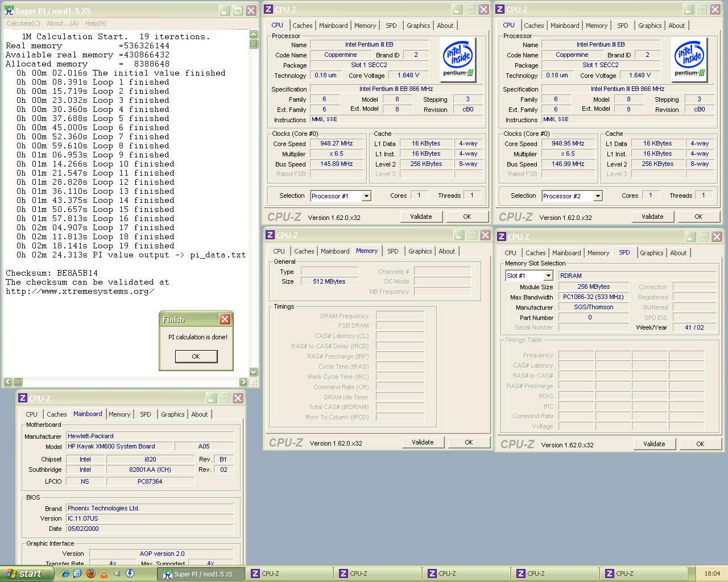Click Super PI vertical scrollbar down arrow

[254, 372]
